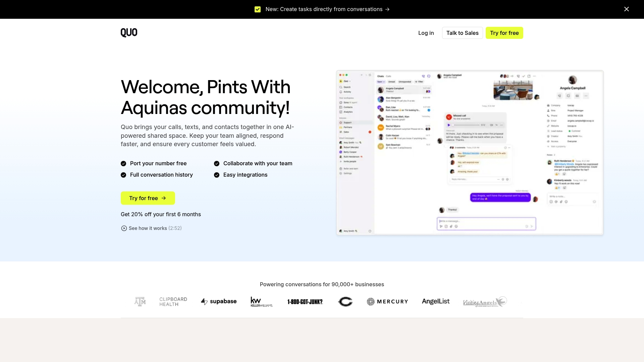Click the Chicago Bears C logo
The image size is (644, 362).
pyautogui.click(x=345, y=302)
